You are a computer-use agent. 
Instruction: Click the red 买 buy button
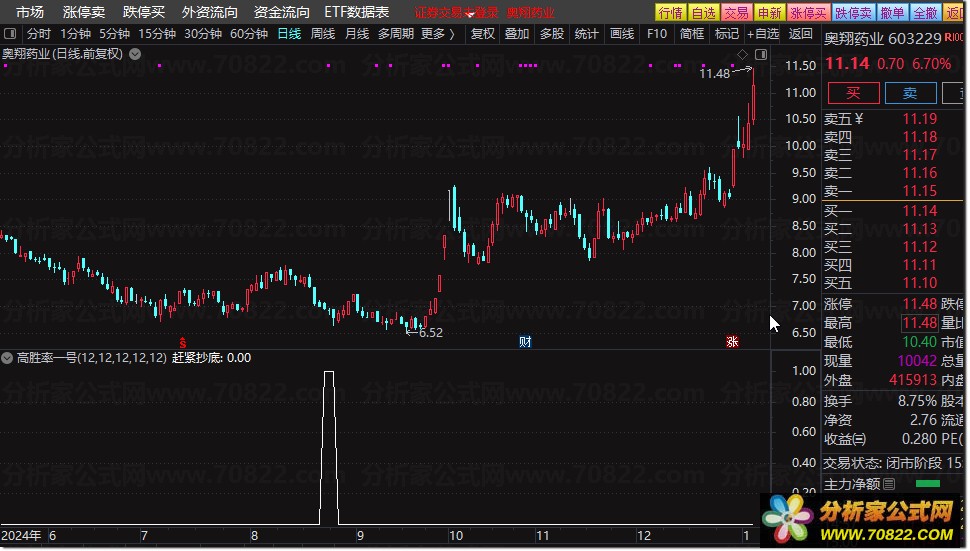[x=853, y=93]
